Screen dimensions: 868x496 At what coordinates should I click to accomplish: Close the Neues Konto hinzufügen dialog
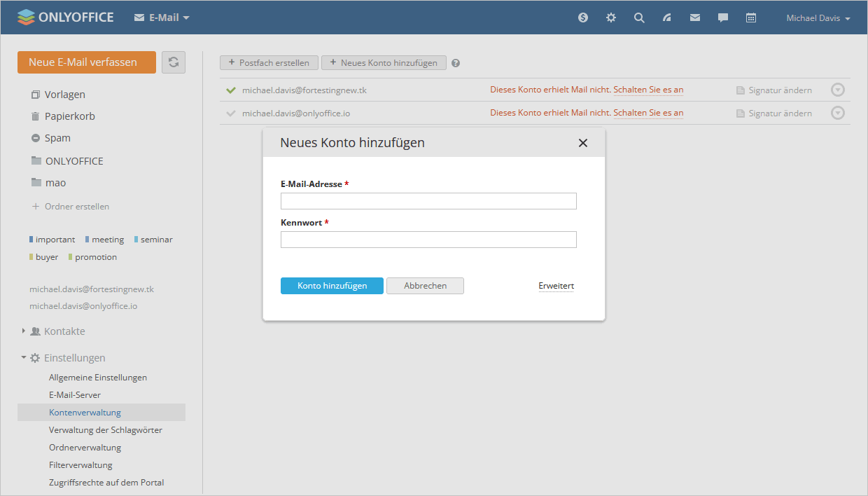click(583, 143)
